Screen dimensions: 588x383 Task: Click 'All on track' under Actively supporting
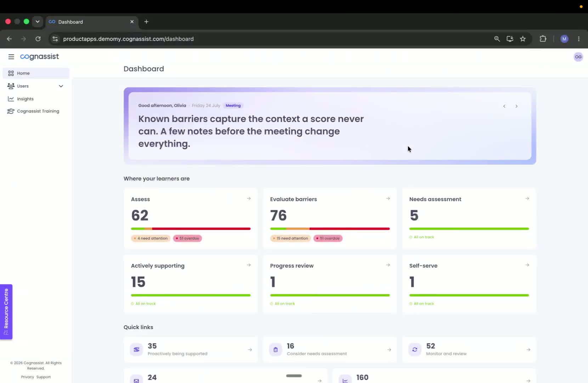tap(143, 304)
